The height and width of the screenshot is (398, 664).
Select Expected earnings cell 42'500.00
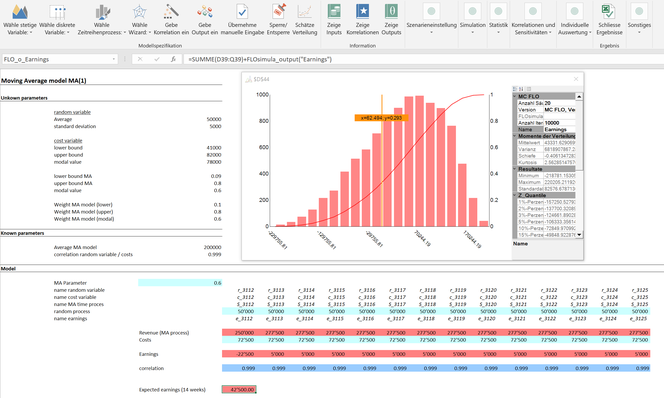pyautogui.click(x=239, y=390)
